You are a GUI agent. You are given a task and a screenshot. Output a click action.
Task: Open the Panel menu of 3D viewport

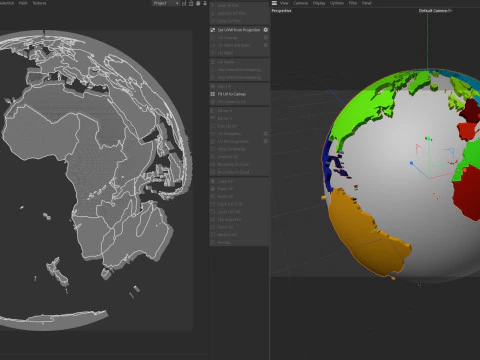367,3
